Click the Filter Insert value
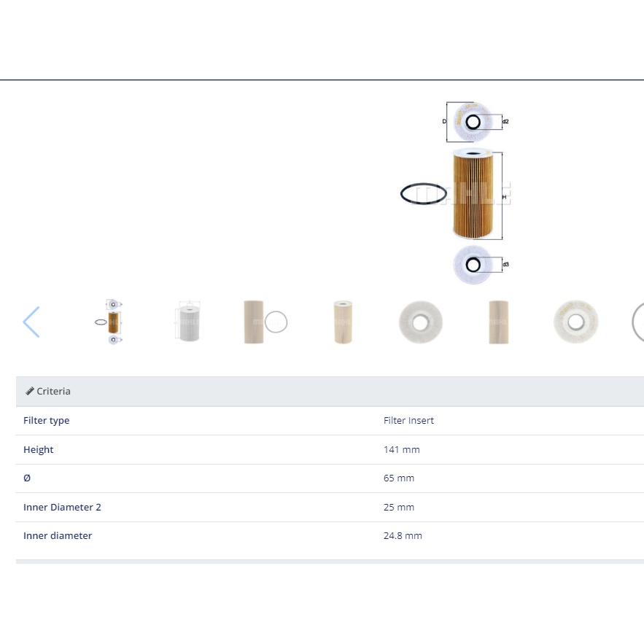 (408, 421)
